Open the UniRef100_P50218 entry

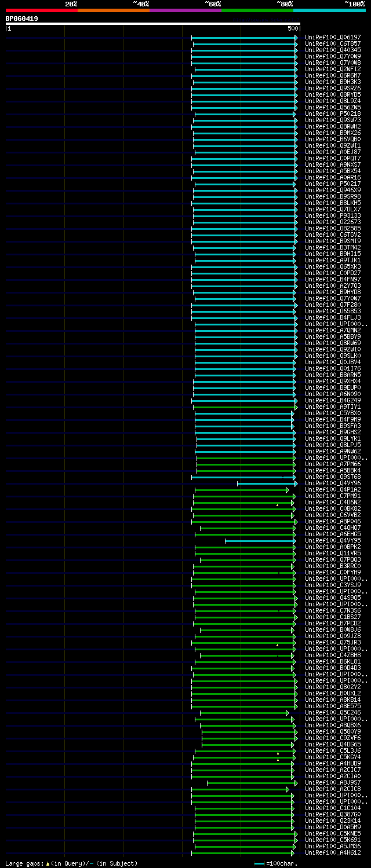point(333,113)
